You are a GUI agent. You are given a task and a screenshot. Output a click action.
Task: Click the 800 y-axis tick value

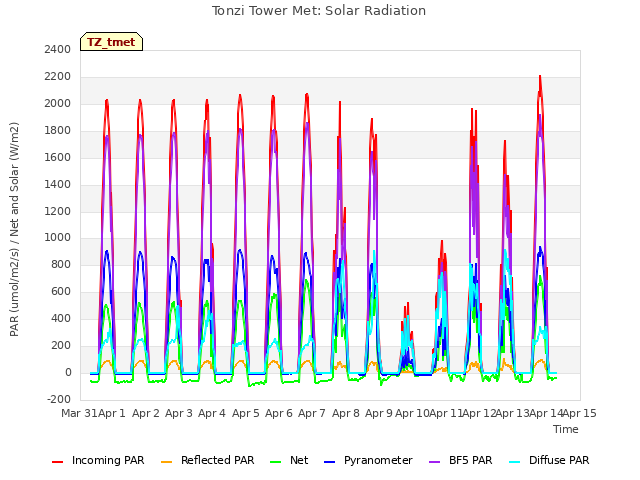61,264
